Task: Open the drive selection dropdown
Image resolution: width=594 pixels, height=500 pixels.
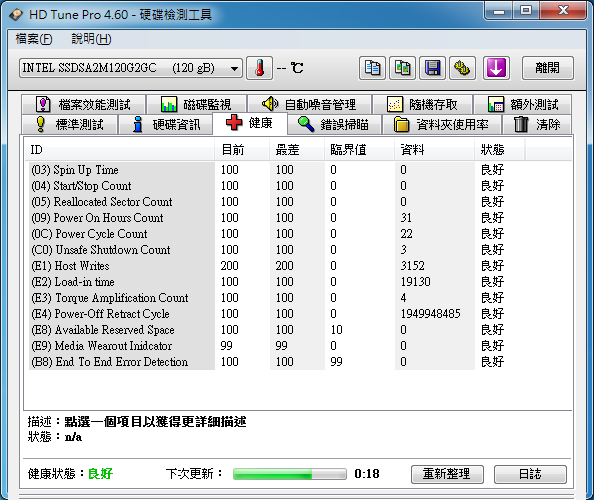Action: pos(131,68)
